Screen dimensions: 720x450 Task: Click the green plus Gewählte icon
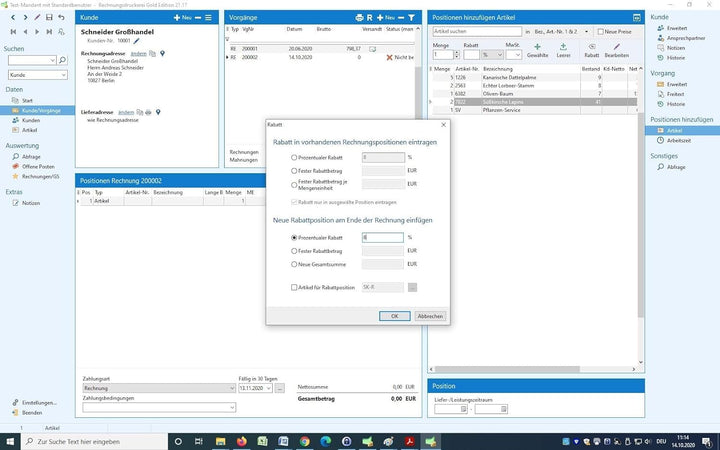click(x=537, y=47)
